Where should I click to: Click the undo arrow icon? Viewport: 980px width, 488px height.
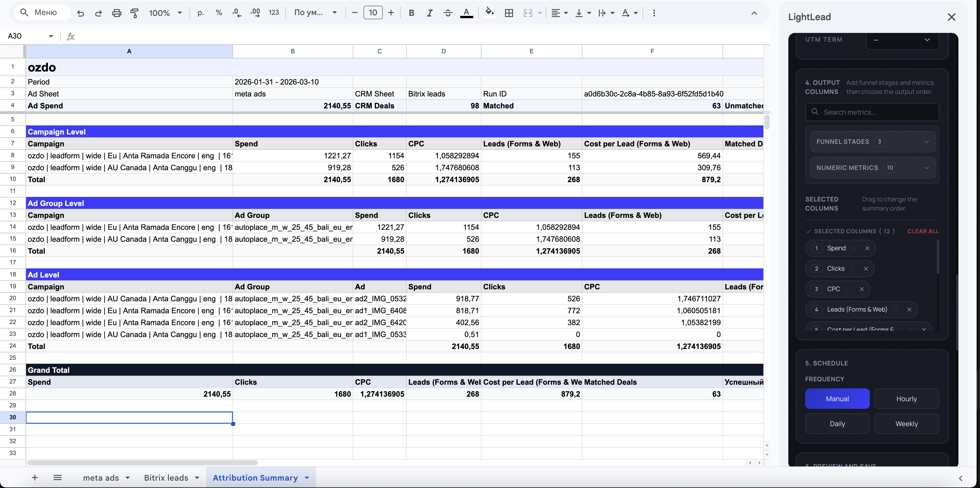(x=80, y=13)
